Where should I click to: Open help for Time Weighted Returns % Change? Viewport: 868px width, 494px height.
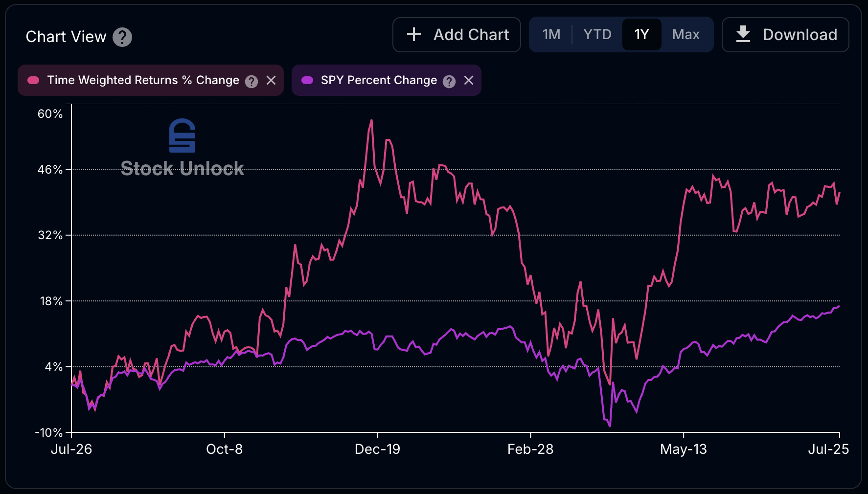[x=251, y=81]
